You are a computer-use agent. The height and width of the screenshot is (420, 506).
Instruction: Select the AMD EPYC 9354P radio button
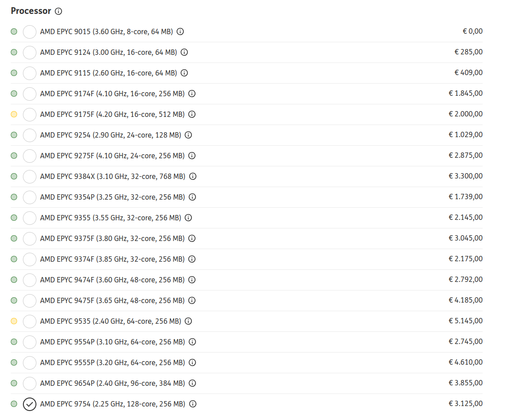(x=29, y=197)
